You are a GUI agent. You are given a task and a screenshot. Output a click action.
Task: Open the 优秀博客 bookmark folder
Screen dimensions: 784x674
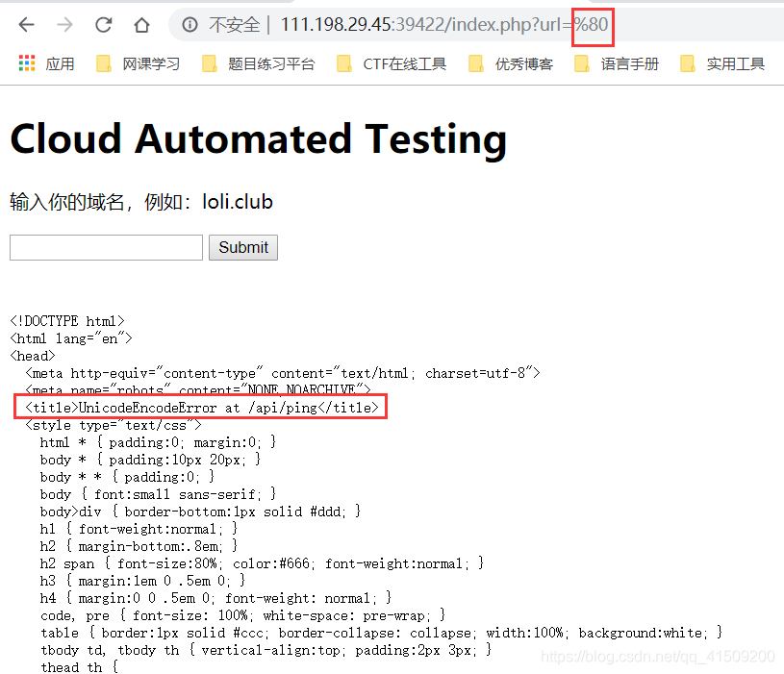[x=511, y=63]
